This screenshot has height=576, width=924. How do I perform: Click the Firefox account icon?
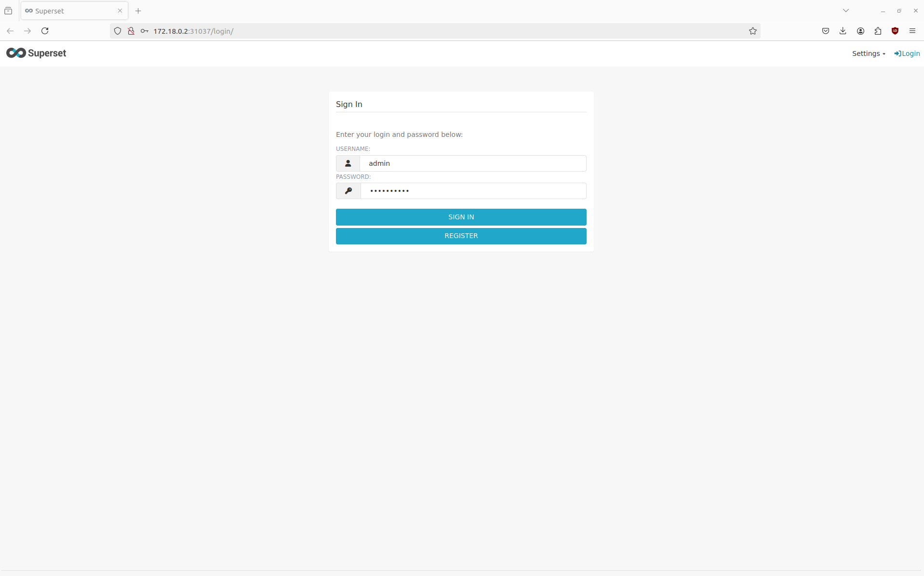pyautogui.click(x=860, y=31)
